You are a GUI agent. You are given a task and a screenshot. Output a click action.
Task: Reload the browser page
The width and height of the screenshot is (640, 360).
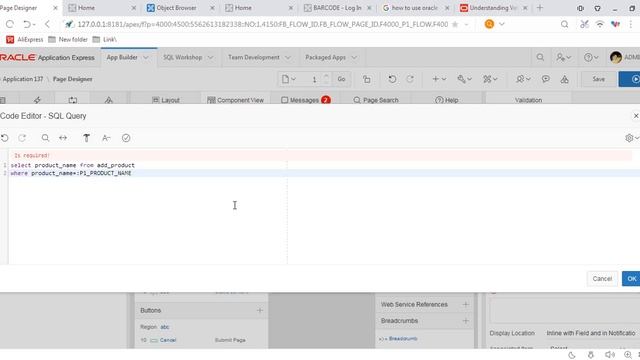(10, 24)
